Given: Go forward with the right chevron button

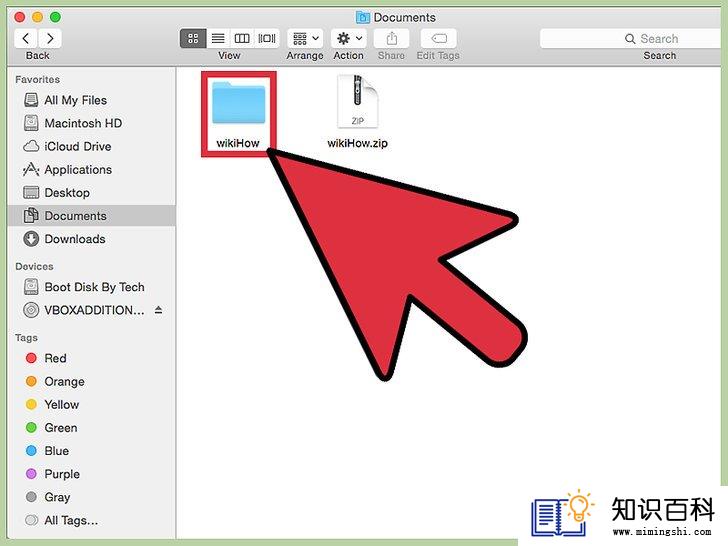Looking at the screenshot, I should 50,39.
